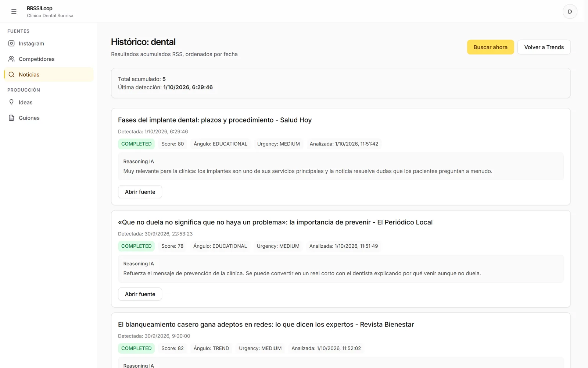This screenshot has height=368, width=588.
Task: Open source for implante dental article
Action: click(140, 192)
